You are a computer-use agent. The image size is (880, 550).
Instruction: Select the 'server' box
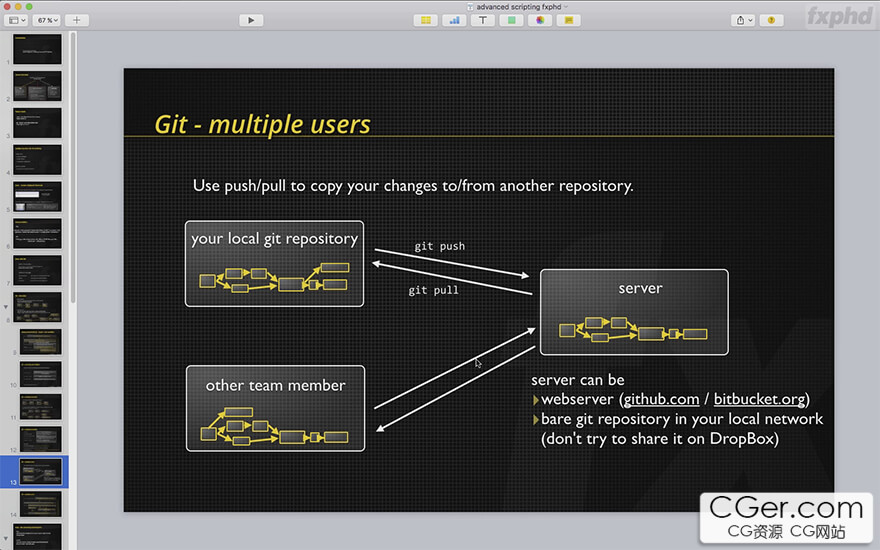coord(634,312)
